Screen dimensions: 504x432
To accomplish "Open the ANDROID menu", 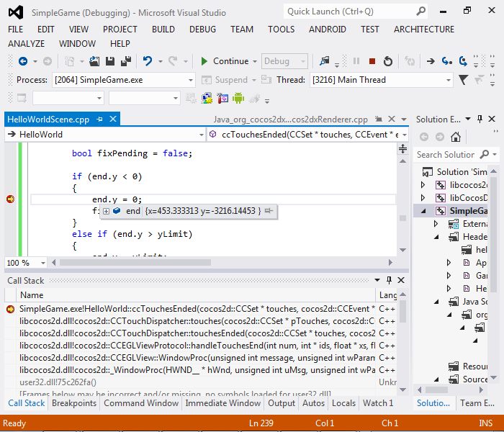I will coord(328,30).
